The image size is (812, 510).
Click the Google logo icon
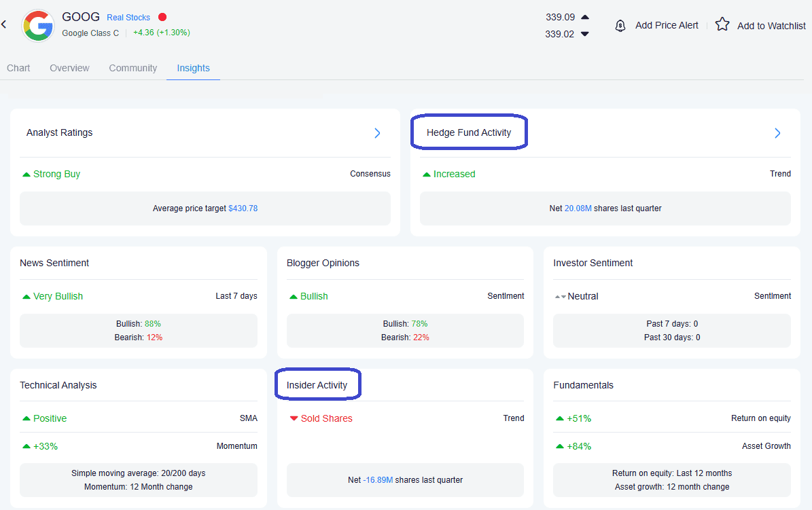(38, 25)
